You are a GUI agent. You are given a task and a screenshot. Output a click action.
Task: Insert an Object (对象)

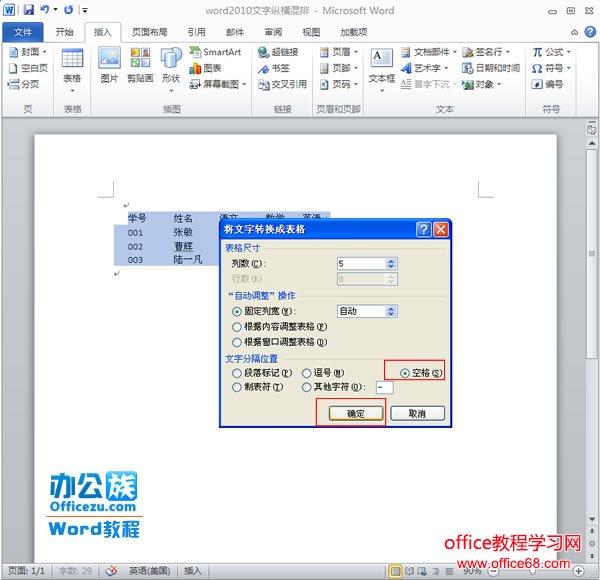coord(481,84)
